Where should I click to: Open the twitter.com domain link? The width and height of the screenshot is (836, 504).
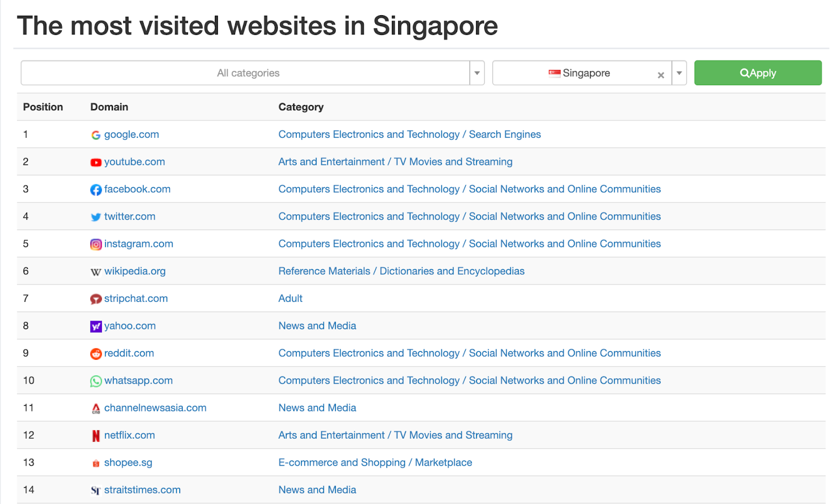130,216
